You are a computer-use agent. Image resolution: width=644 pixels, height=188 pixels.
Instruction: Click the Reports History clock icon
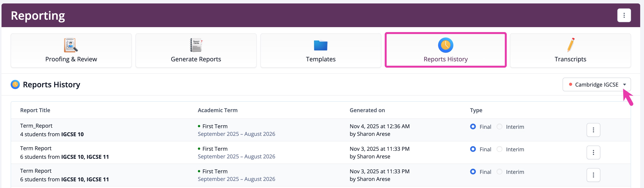pos(446,45)
